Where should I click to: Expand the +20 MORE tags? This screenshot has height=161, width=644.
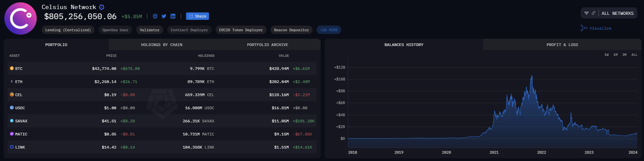tap(329, 30)
